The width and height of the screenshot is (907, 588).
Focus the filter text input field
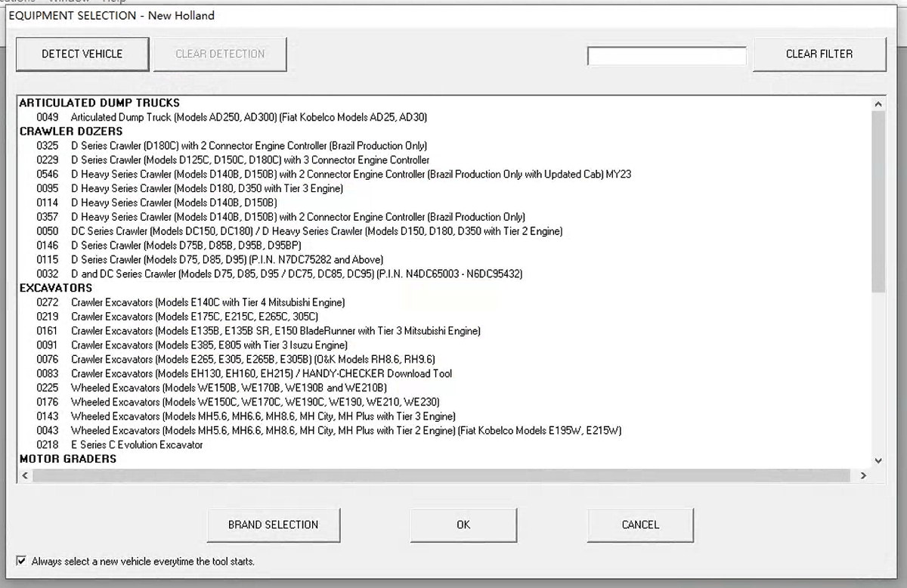click(x=667, y=56)
